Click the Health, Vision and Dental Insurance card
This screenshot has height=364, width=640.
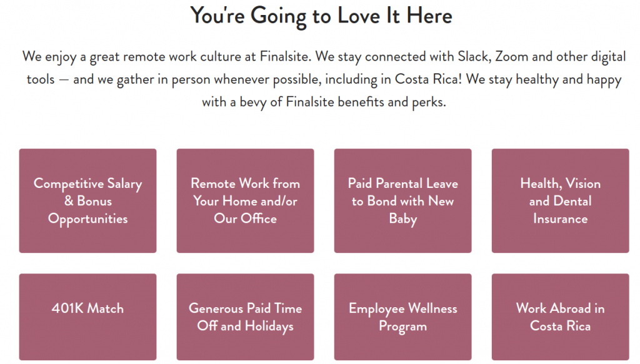click(561, 200)
